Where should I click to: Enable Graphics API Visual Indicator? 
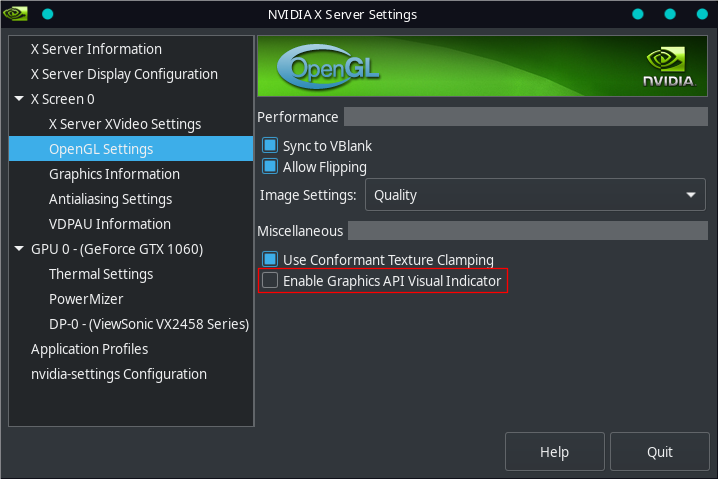point(270,280)
